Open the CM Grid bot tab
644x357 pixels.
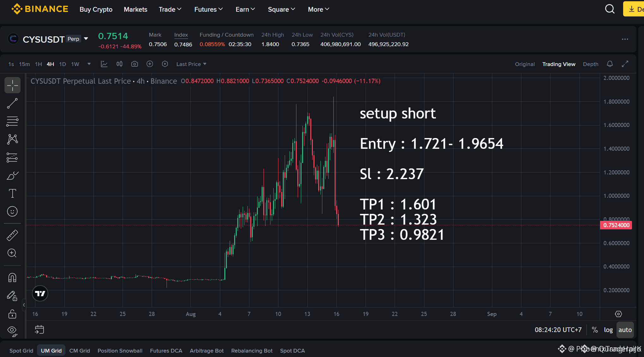[x=80, y=351]
